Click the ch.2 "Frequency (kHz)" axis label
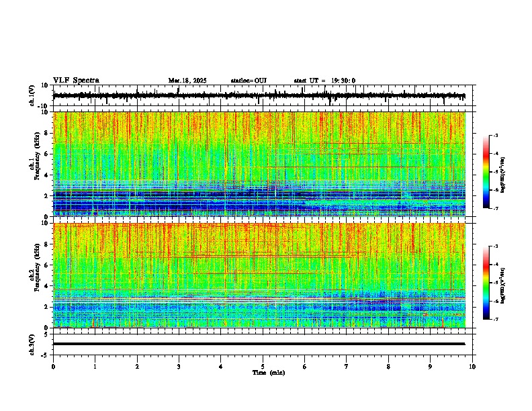532x411 pixels. [x=37, y=267]
